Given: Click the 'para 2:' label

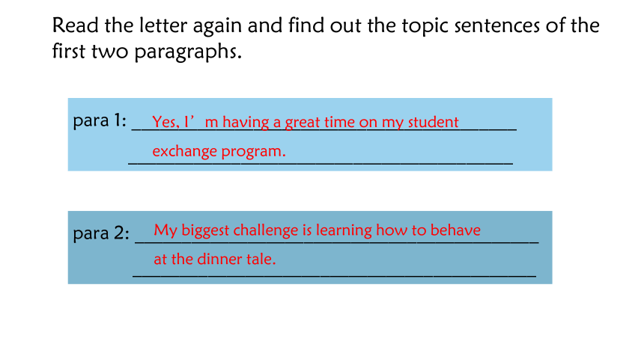Looking at the screenshot, I should 101,233.
